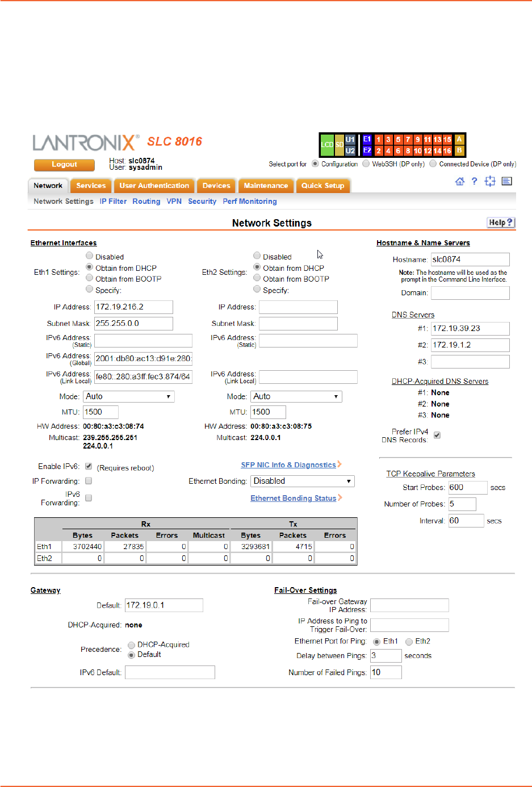The height and width of the screenshot is (787, 532).
Task: Click the Home icon in the toolbar
Action: [459, 181]
